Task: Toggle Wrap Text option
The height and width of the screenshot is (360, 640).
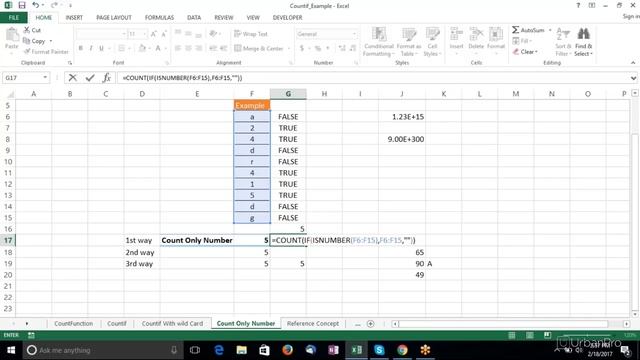Action: [251, 34]
